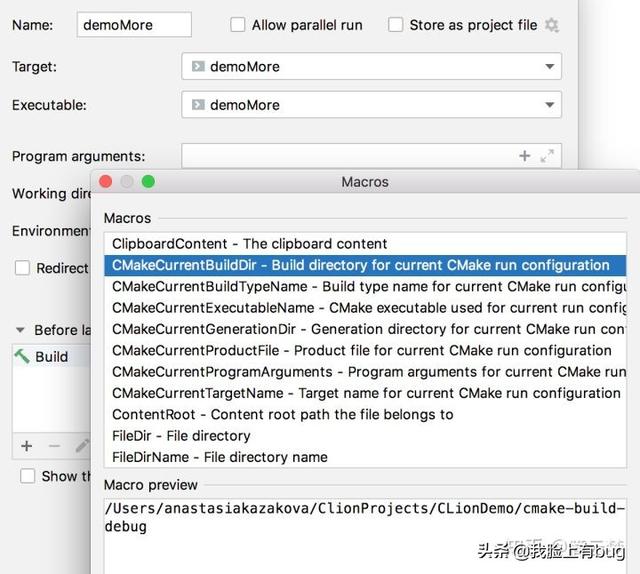The width and height of the screenshot is (640, 574).
Task: Click the add (+) button under Before launch list
Action: click(27, 445)
